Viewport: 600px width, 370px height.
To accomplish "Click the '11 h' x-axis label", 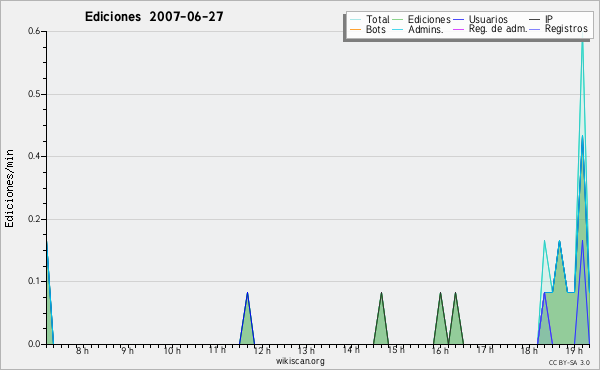I will point(217,350).
